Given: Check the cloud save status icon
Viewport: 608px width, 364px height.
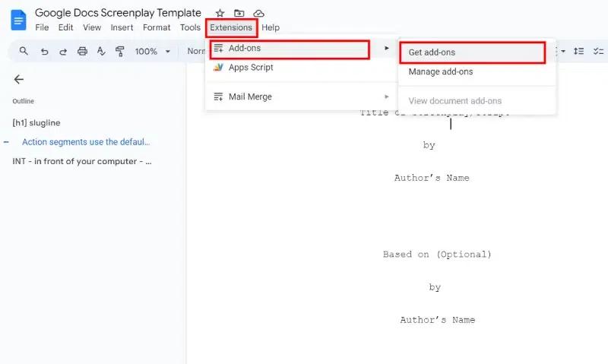Looking at the screenshot, I should (x=258, y=14).
